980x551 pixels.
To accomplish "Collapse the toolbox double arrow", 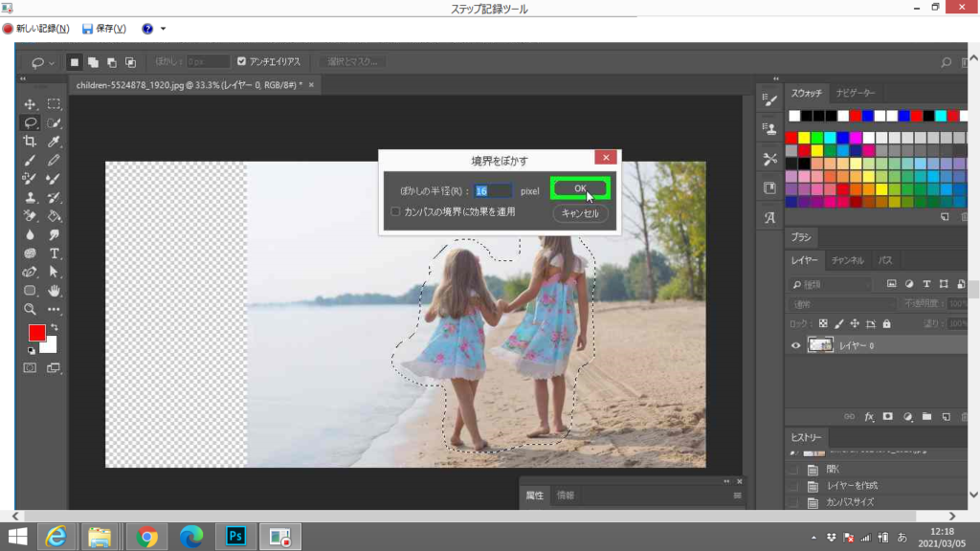I will (23, 78).
